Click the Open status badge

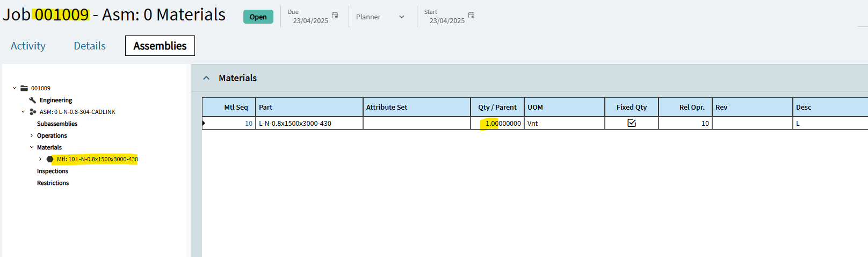258,17
